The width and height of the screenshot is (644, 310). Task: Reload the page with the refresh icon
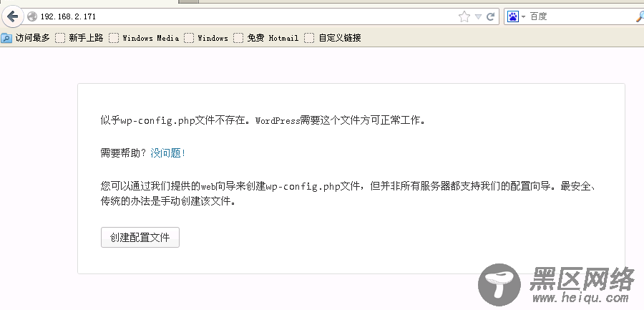tap(490, 17)
